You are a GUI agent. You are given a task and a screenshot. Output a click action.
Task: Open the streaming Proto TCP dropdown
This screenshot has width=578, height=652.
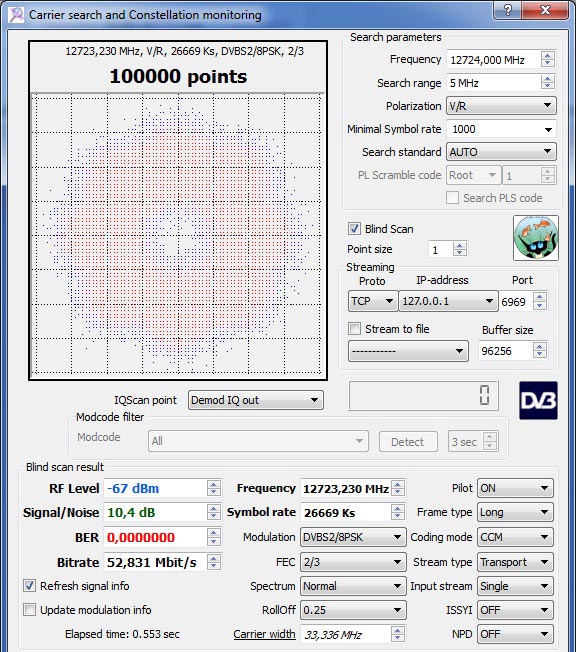pyautogui.click(x=373, y=301)
